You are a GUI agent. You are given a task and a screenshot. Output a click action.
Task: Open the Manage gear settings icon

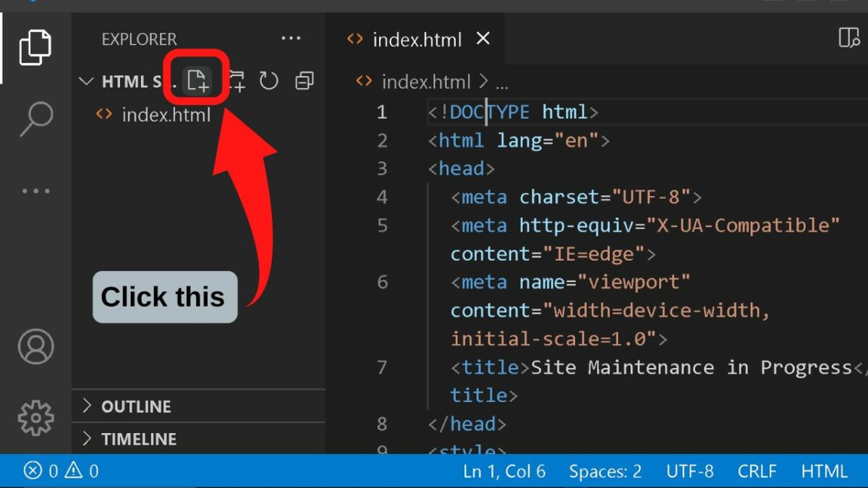click(35, 417)
